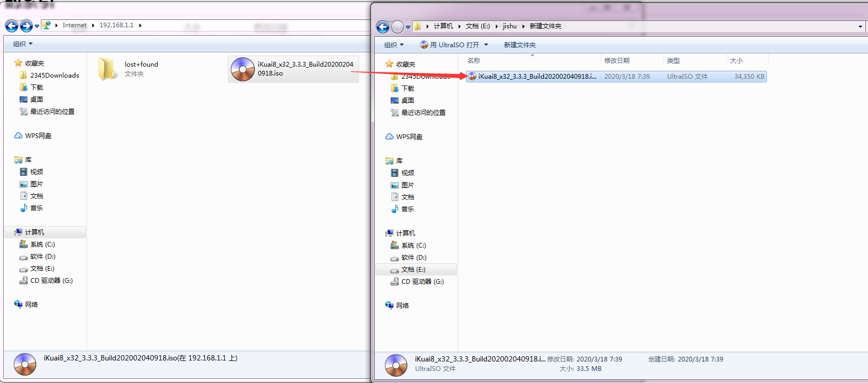This screenshot has width=868, height=383.
Task: Open 软件 (D:) drive in the left window
Action: [x=37, y=256]
